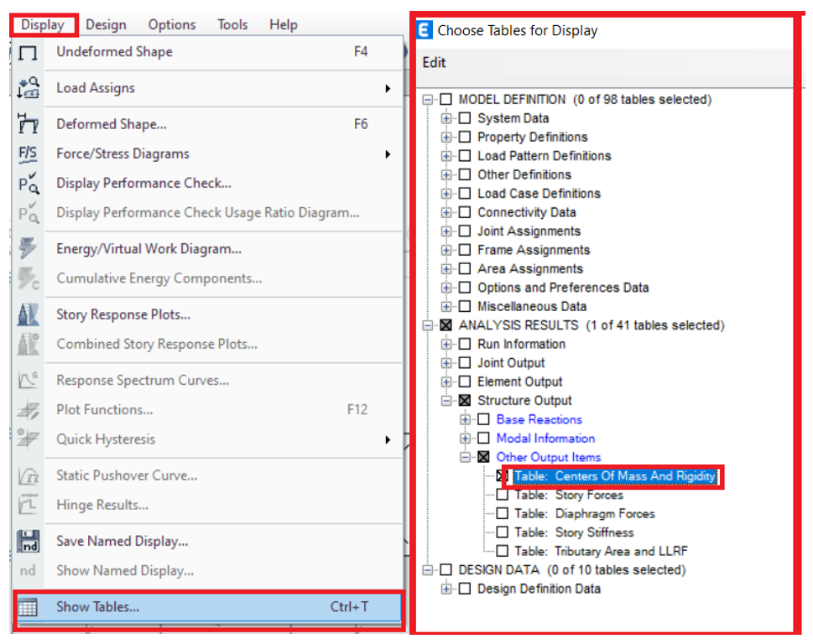Image resolution: width=813 pixels, height=644 pixels.
Task: Click the Energy/Virtual Work Diagram icon
Action: pyautogui.click(x=28, y=248)
